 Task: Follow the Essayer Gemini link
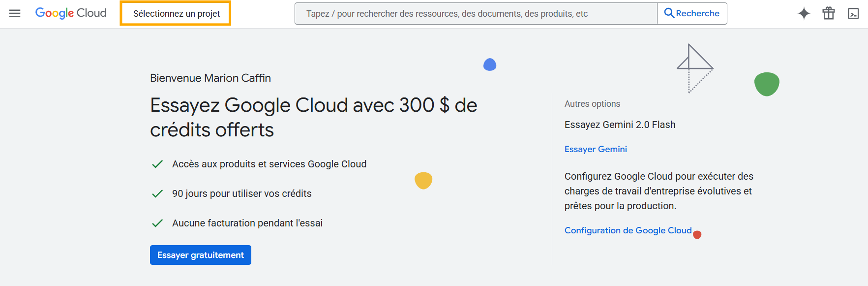coord(596,149)
